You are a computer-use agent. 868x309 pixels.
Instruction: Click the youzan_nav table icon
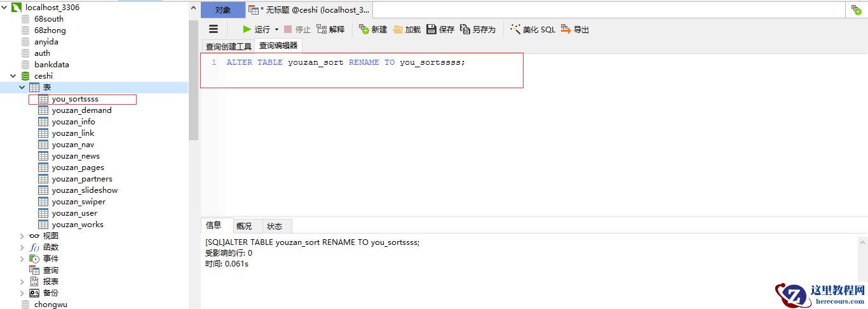[x=43, y=145]
